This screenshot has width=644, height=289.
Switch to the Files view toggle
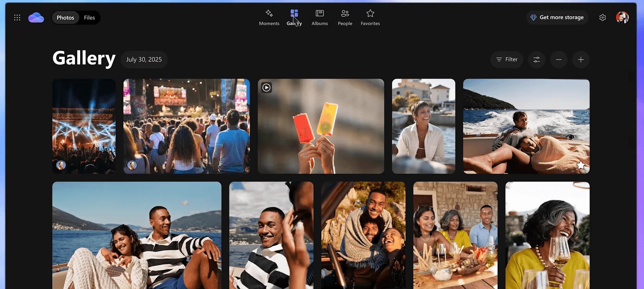coord(89,18)
